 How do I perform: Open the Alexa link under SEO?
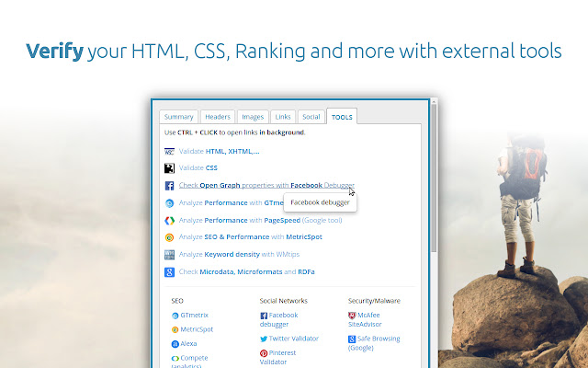[188, 343]
